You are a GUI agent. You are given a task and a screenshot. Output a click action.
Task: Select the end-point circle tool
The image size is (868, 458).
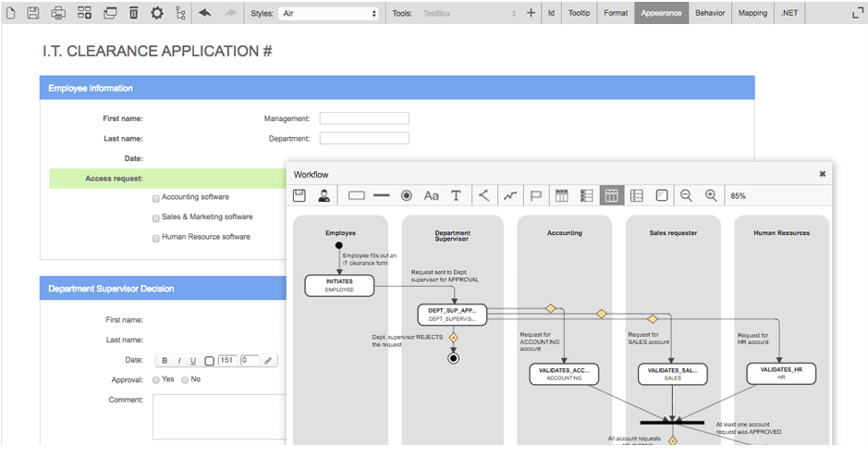pyautogui.click(x=407, y=195)
